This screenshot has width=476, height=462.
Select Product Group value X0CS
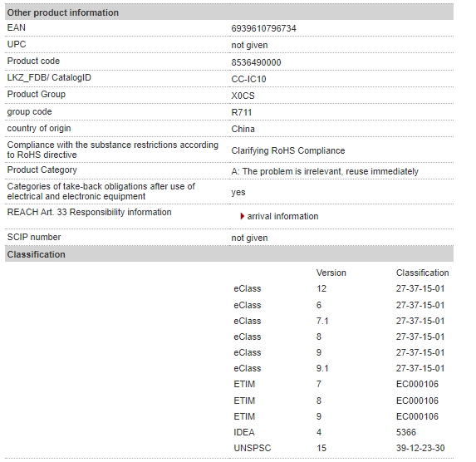tap(243, 96)
